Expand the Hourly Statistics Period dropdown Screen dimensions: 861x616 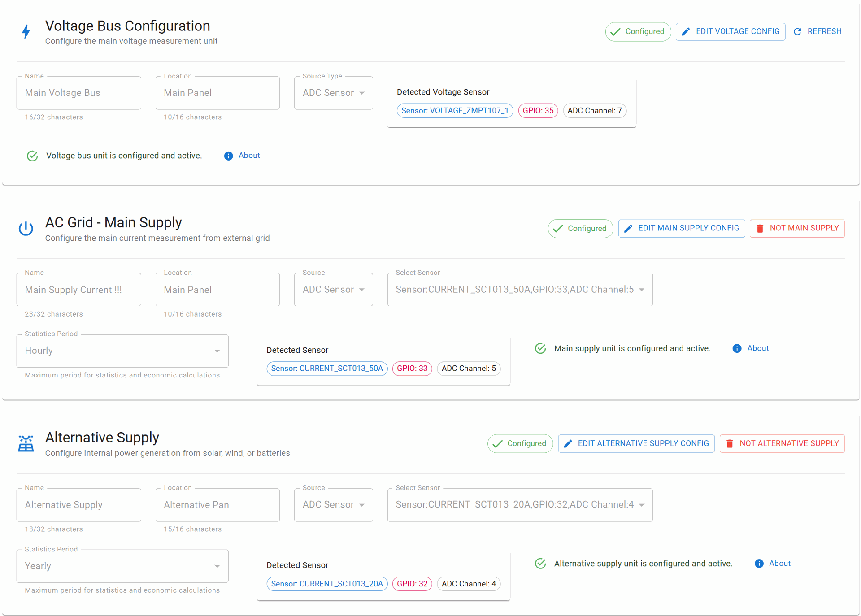[122, 351]
